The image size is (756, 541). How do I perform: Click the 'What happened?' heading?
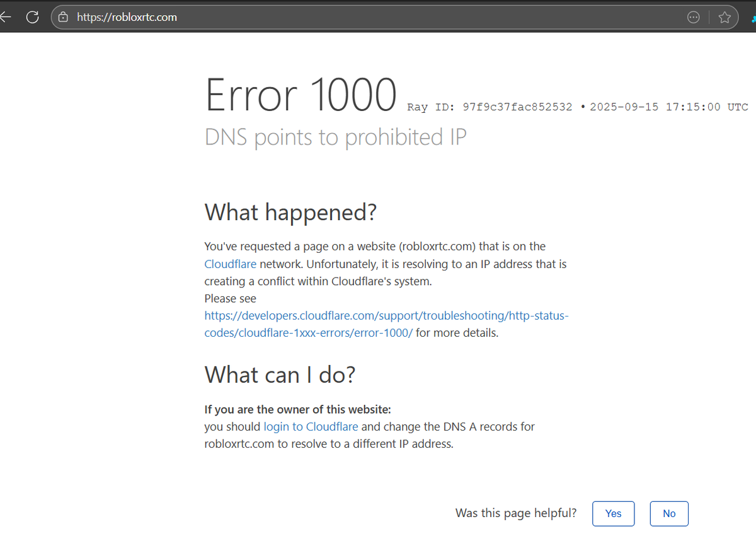[290, 212]
